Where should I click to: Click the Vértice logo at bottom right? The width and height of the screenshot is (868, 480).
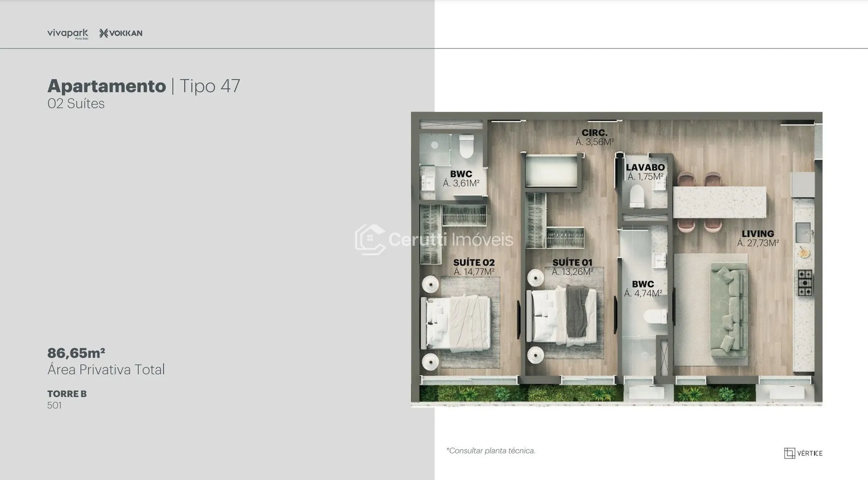[803, 453]
